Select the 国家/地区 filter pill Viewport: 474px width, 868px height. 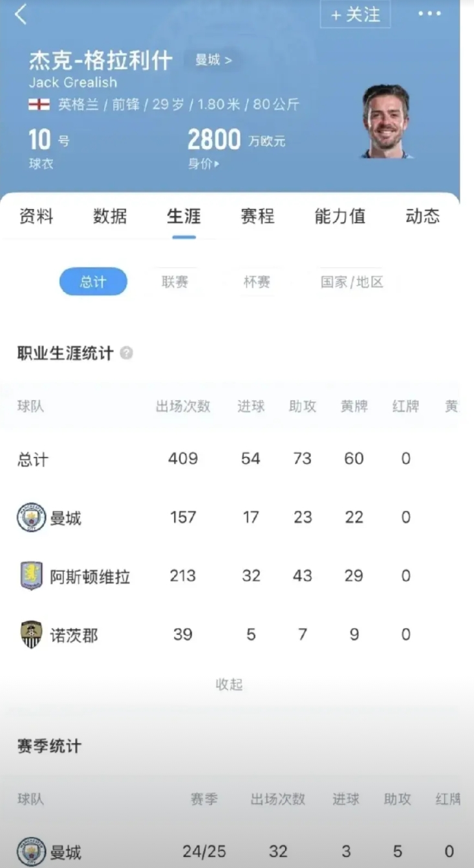pos(352,282)
